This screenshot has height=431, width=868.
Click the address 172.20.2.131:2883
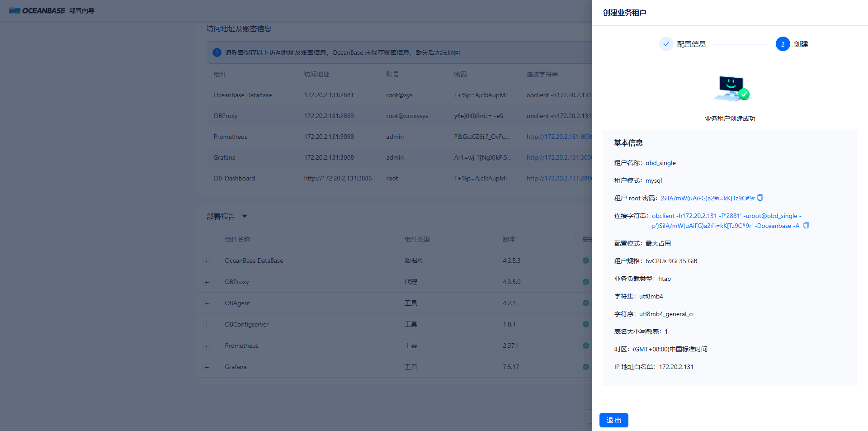329,116
